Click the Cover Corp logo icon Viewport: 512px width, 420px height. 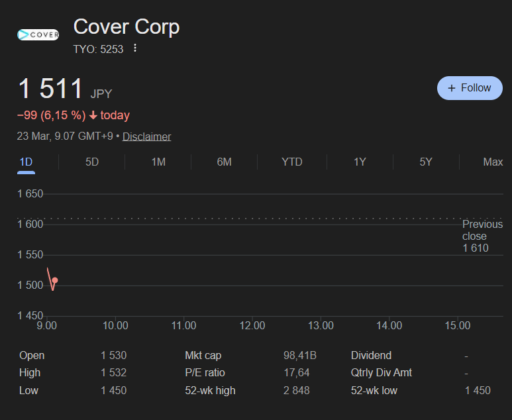[x=38, y=34]
